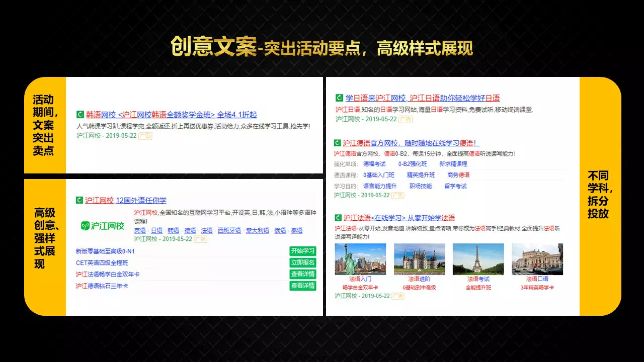Image resolution: width=644 pixels, height=362 pixels.
Task: Click 广告 badge in the 学日语 ad
Action: 406,119
